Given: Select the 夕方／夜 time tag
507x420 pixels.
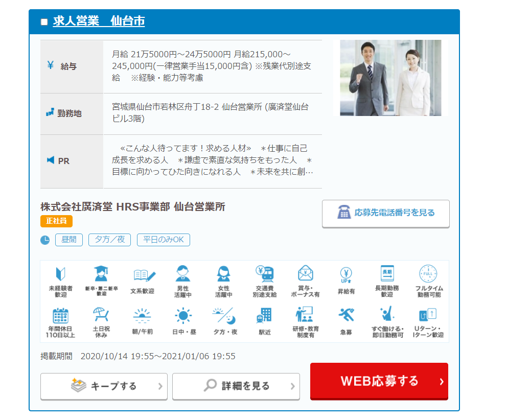Looking at the screenshot, I should 109,240.
